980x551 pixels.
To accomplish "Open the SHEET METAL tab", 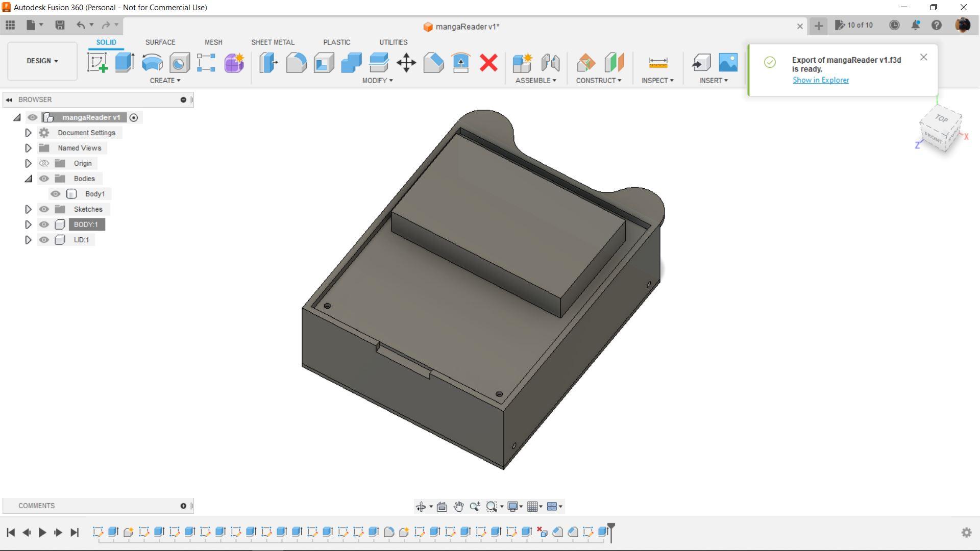I will tap(273, 42).
